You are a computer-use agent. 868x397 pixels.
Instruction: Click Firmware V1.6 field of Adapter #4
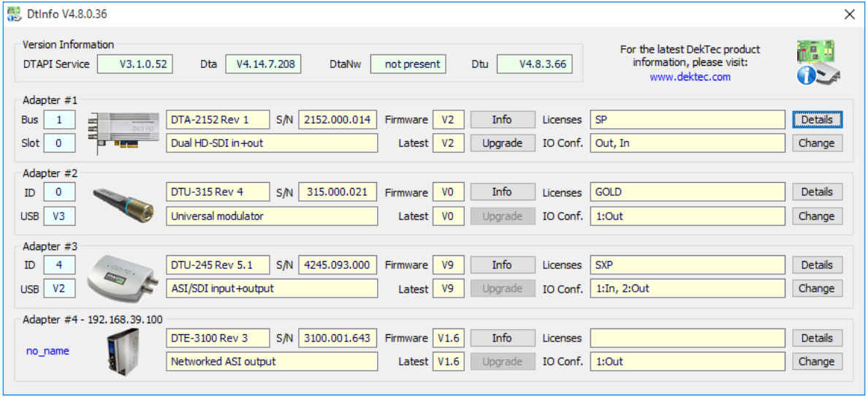[449, 338]
